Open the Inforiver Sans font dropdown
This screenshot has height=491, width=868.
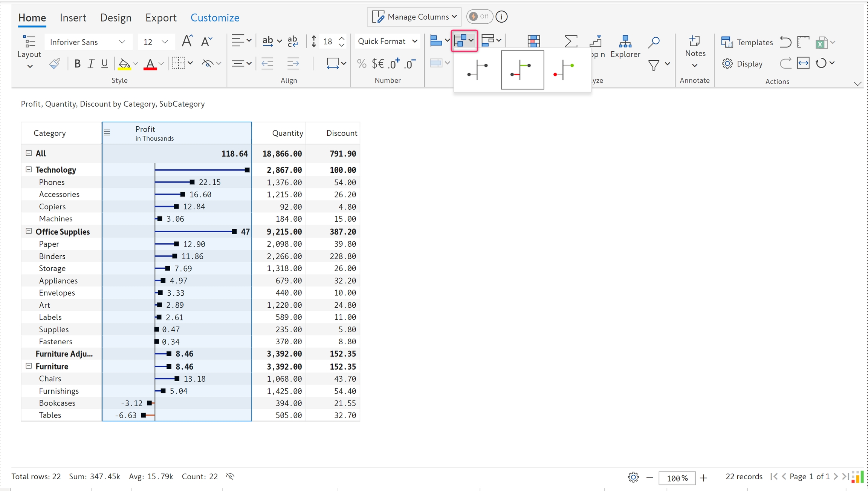coord(88,42)
